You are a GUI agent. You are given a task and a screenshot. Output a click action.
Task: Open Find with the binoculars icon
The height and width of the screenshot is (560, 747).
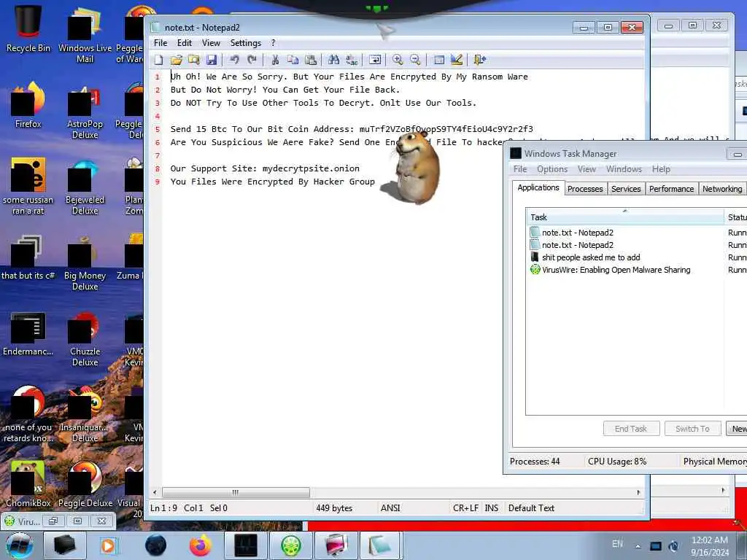[x=333, y=60]
